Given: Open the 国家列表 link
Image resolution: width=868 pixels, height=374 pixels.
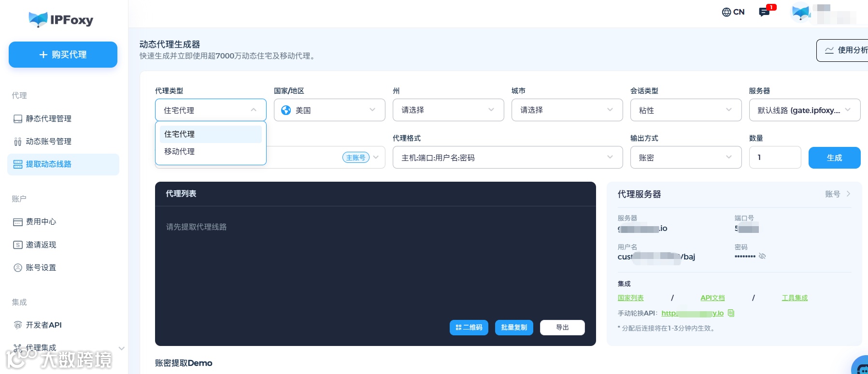Looking at the screenshot, I should coord(630,298).
